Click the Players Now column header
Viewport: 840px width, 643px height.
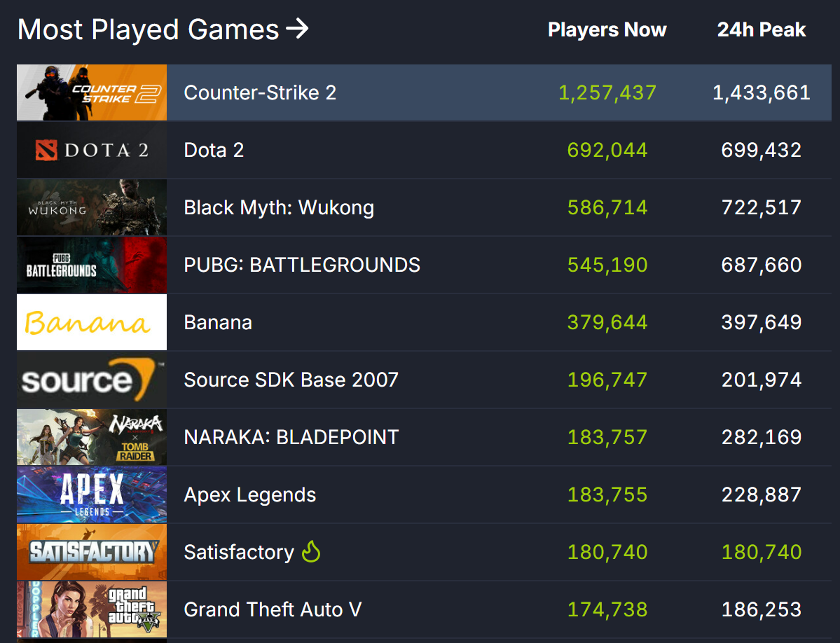tap(607, 29)
